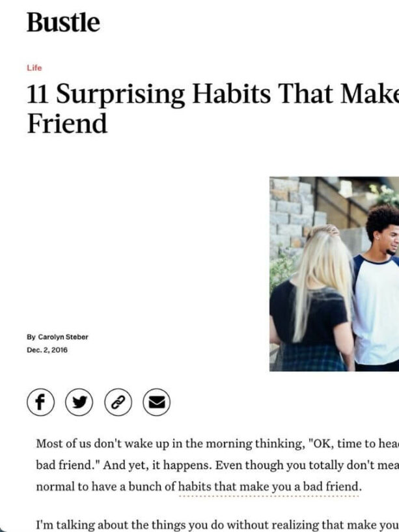Copy the article link via chain icon

118,402
